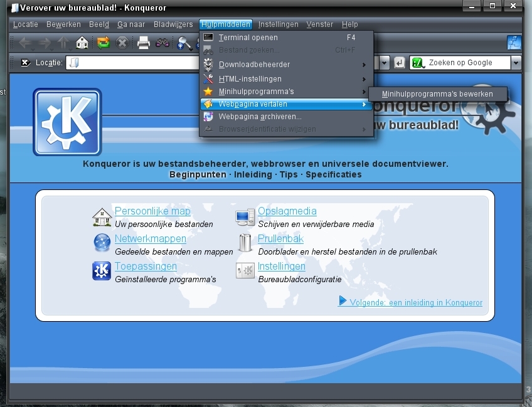This screenshot has width=532, height=407.
Task: Choose Minihulpprogramma's bewerken
Action: click(x=437, y=94)
